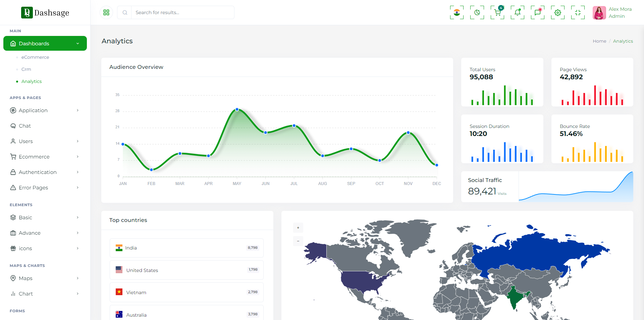644x320 pixels.
Task: Zoom in on the world map
Action: click(x=298, y=228)
